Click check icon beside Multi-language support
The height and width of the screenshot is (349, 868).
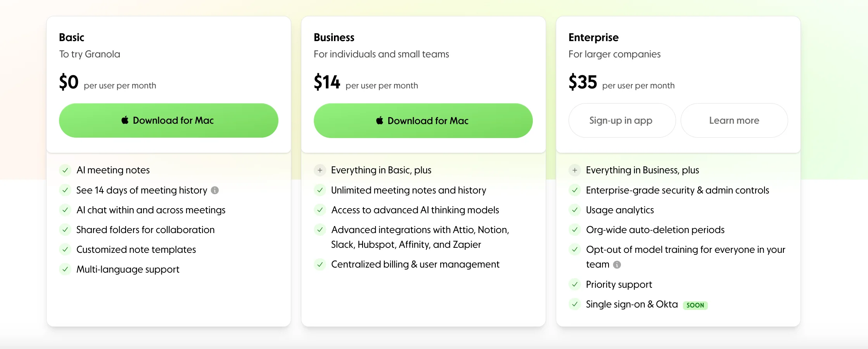(65, 269)
